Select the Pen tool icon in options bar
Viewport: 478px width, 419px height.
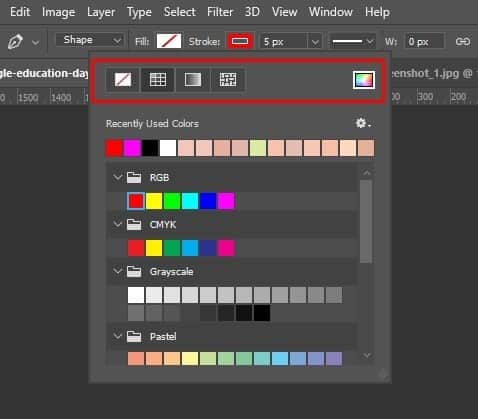[15, 42]
